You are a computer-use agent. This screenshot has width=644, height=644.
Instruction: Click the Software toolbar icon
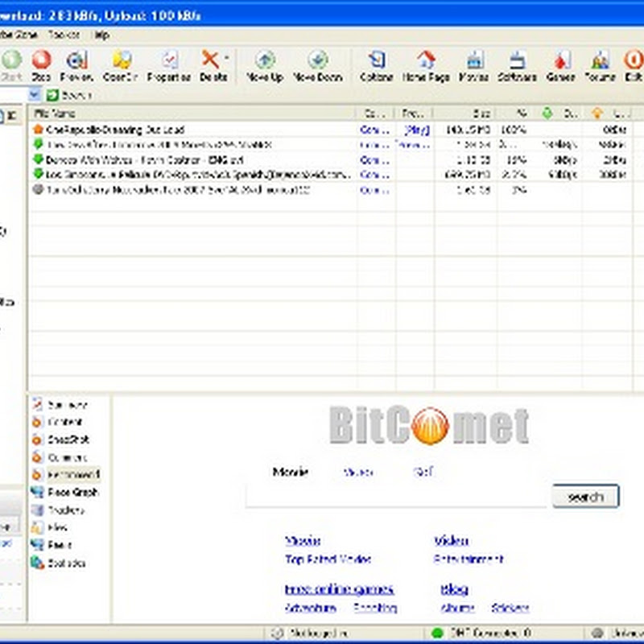[x=518, y=60]
